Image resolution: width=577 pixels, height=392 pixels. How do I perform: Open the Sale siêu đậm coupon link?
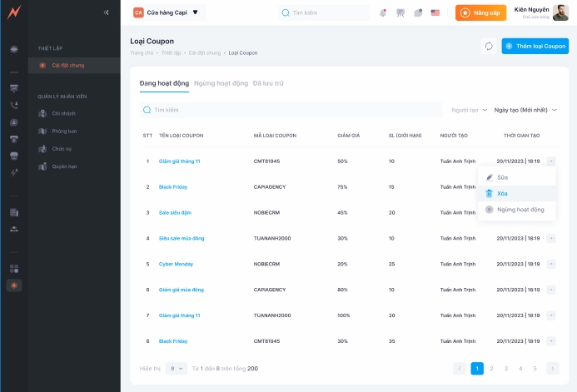tap(175, 212)
